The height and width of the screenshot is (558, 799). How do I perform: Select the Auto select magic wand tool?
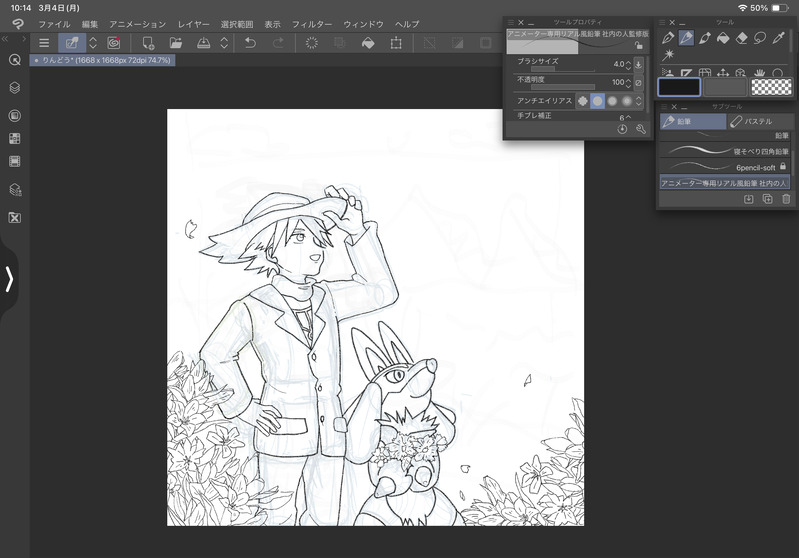668,55
